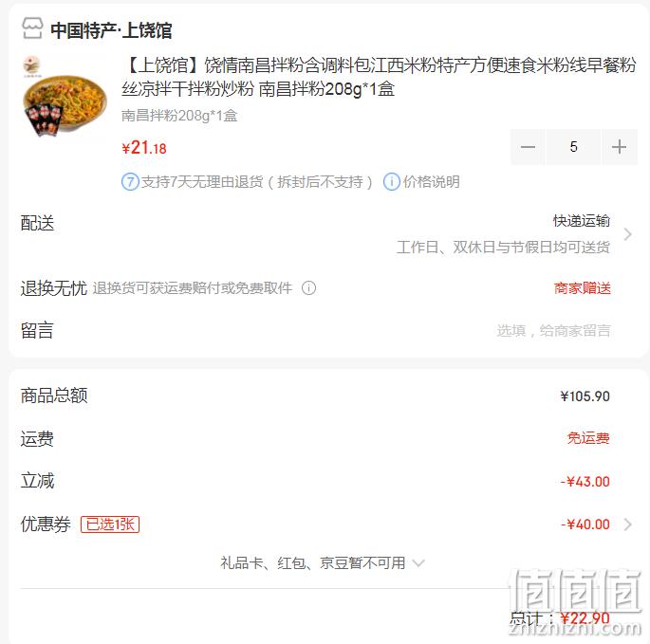Select the 快递运输 delivery method text
The height and width of the screenshot is (644, 650).
pyautogui.click(x=581, y=221)
